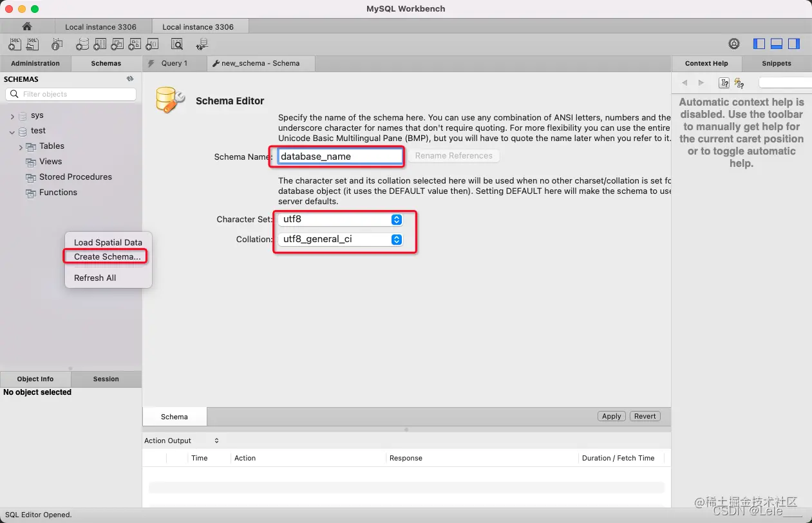Click create new function toolbar icon
The image size is (812, 523).
point(152,44)
